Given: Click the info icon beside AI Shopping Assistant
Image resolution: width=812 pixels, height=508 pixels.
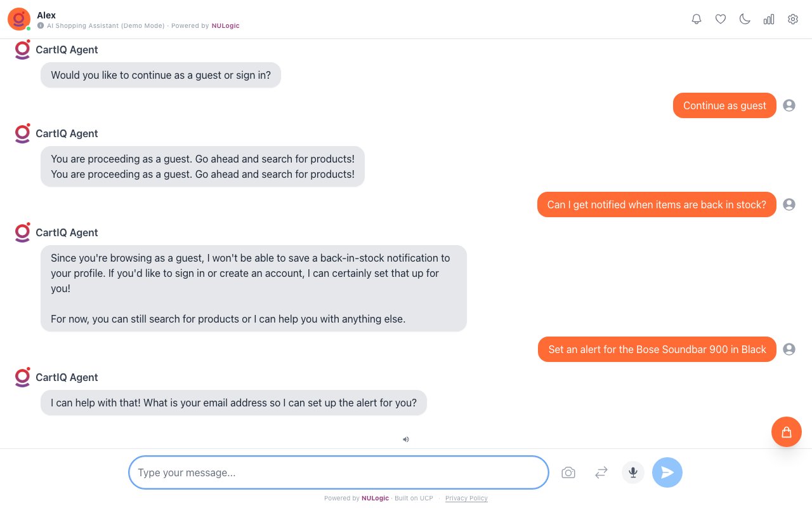Looking at the screenshot, I should (x=41, y=26).
